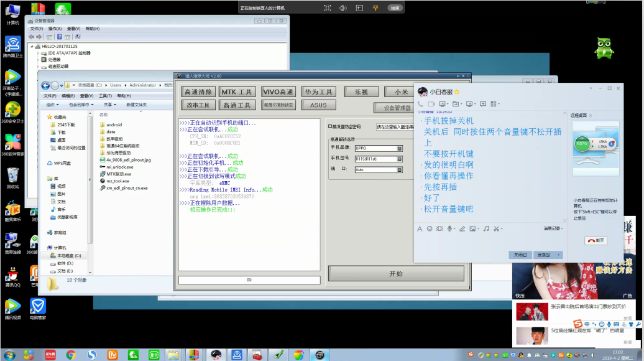Click the window shake icon in chat toolbar

(439, 228)
